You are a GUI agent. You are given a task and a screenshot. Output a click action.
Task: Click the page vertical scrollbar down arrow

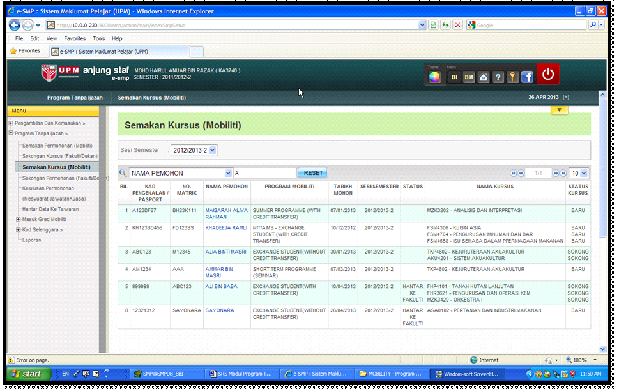[602, 349]
